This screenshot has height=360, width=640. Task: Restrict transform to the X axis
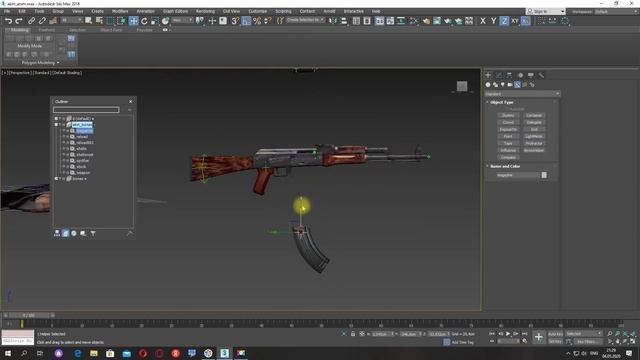point(483,21)
